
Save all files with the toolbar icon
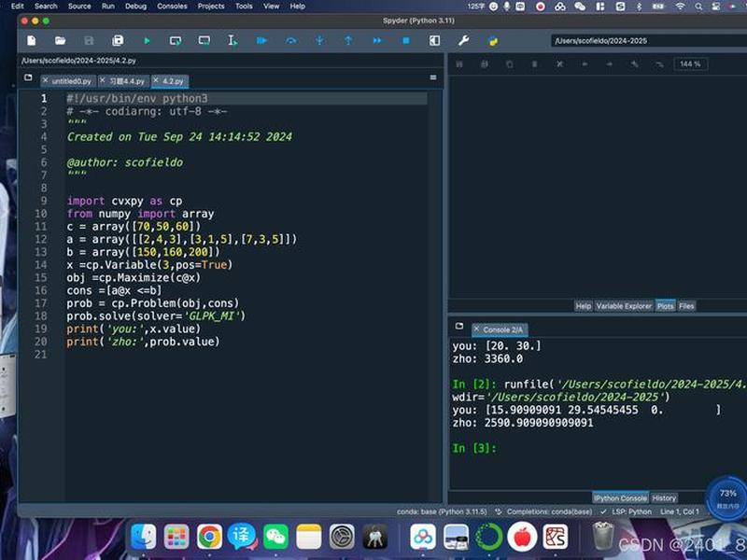[118, 41]
